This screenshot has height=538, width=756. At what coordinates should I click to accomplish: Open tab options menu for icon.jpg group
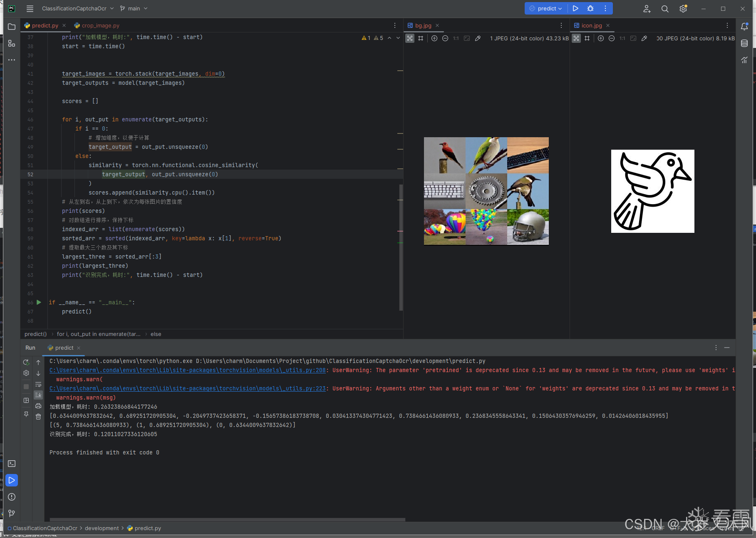pyautogui.click(x=727, y=25)
